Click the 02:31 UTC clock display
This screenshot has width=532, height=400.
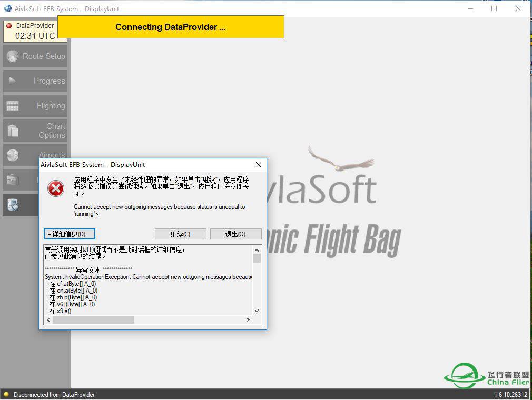(35, 36)
